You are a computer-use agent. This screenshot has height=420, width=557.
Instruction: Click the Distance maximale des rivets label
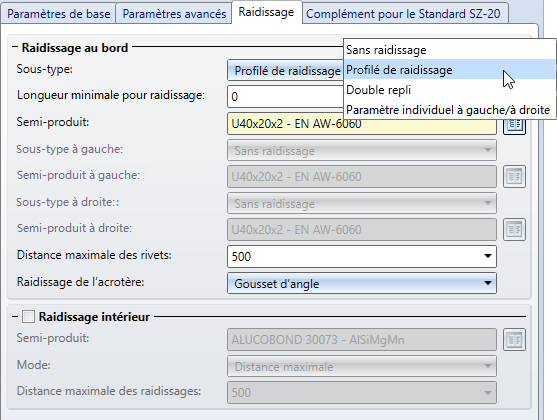point(94,255)
